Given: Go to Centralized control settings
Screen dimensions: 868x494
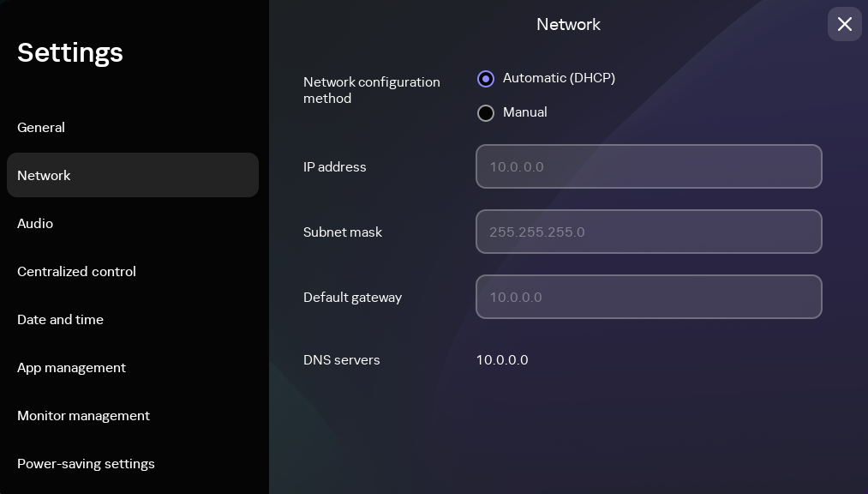Looking at the screenshot, I should pos(76,271).
